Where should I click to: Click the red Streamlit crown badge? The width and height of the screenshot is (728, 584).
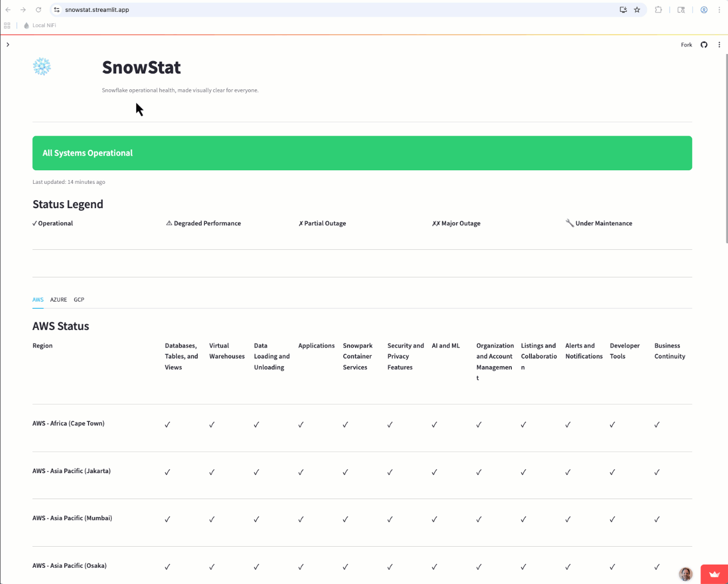(714, 574)
